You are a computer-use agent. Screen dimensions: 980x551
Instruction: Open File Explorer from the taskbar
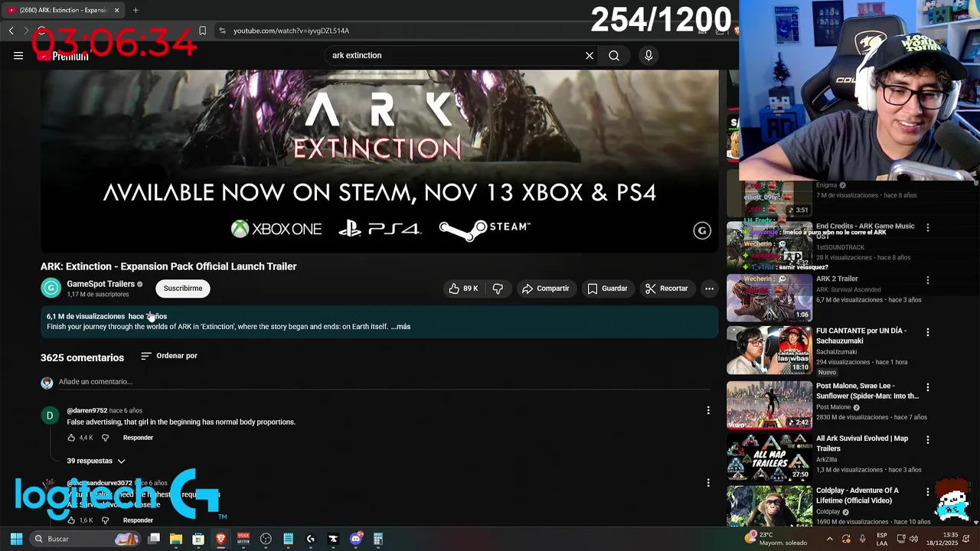(x=176, y=539)
